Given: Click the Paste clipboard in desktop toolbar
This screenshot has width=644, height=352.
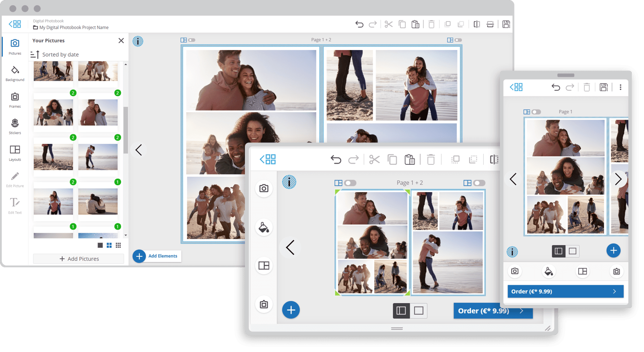Looking at the screenshot, I should 415,24.
